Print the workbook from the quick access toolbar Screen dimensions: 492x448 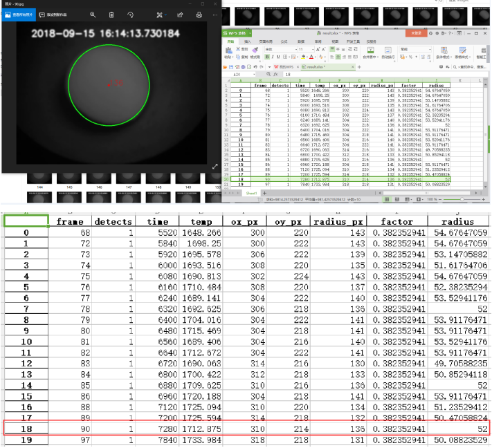(243, 67)
